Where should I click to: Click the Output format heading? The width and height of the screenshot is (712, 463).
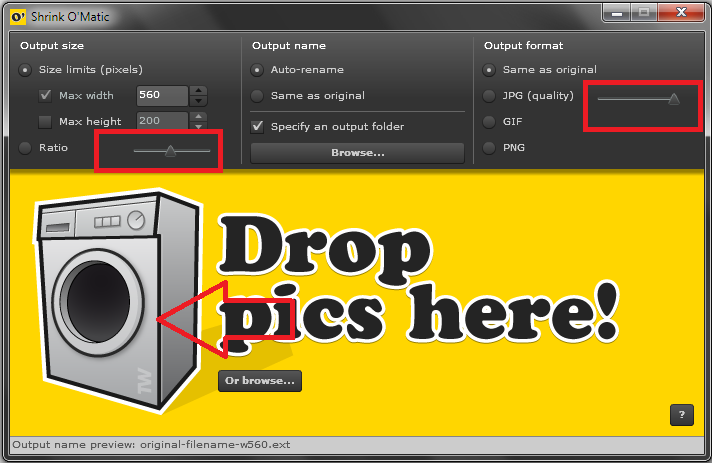click(x=524, y=46)
